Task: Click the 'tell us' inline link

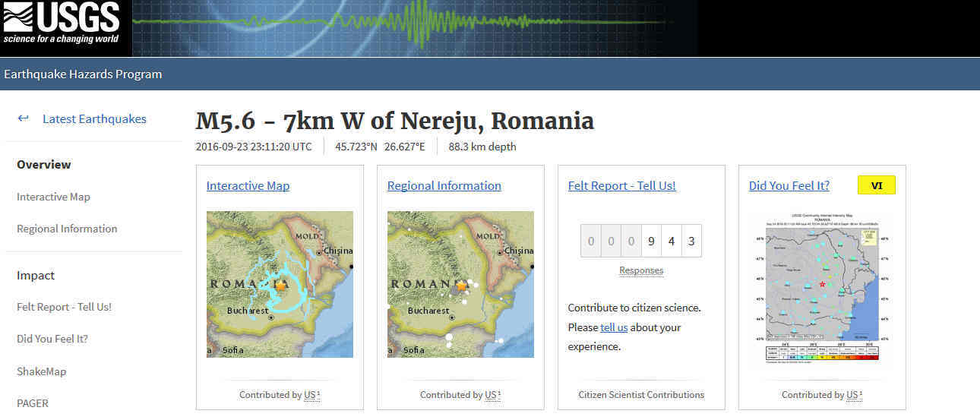Action: (x=614, y=327)
